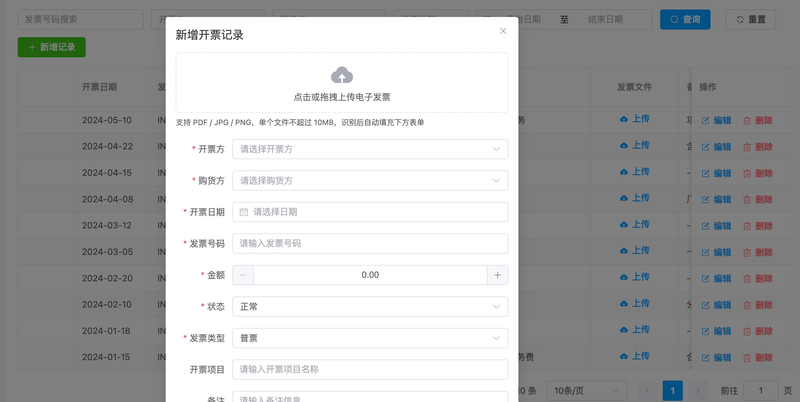The image size is (800, 402).
Task: Open the 状态 dropdown showing 正常
Action: (x=370, y=307)
